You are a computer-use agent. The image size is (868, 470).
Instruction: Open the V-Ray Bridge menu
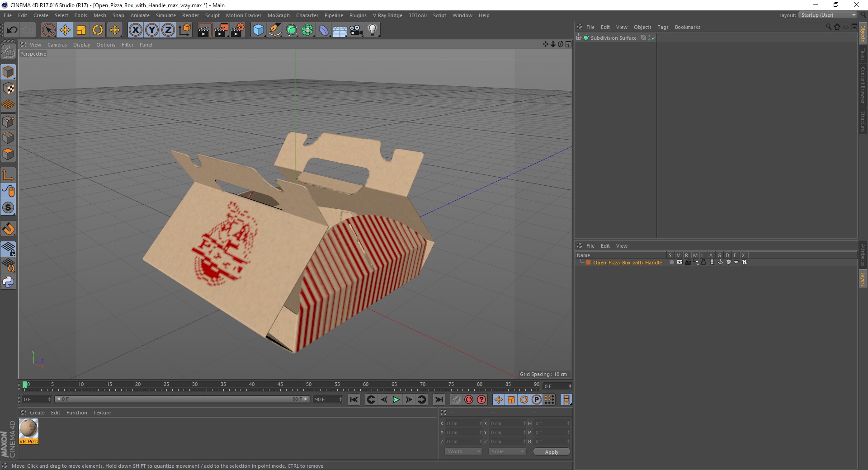pos(387,15)
